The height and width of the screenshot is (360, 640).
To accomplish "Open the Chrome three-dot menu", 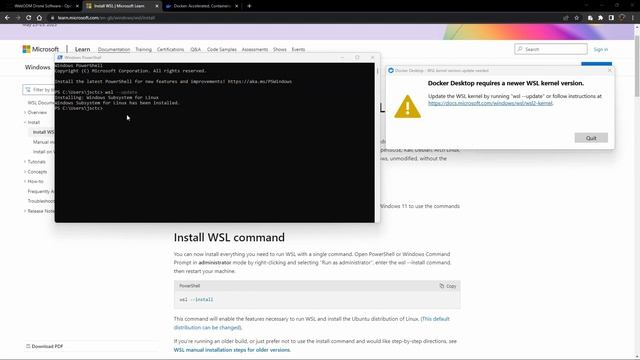I will click(x=633, y=18).
